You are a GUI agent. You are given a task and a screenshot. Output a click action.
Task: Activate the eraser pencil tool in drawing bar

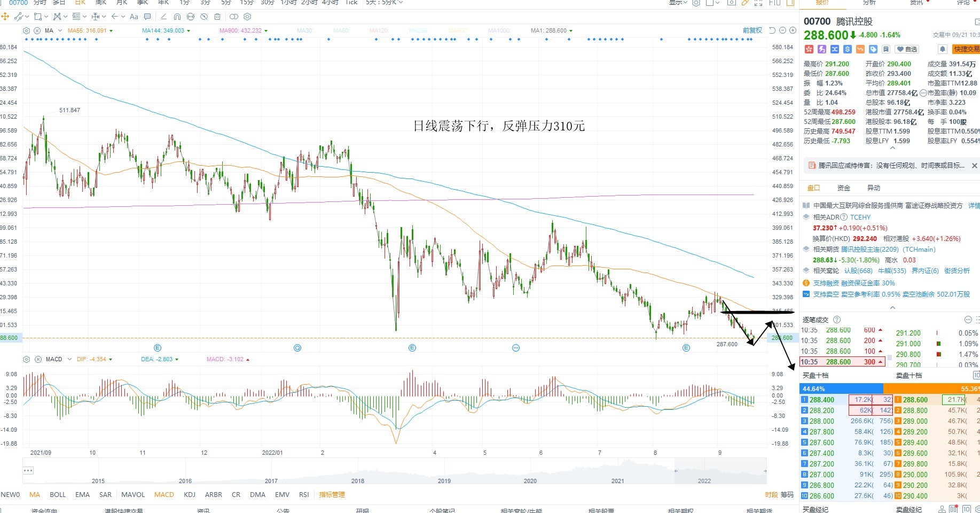(163, 17)
